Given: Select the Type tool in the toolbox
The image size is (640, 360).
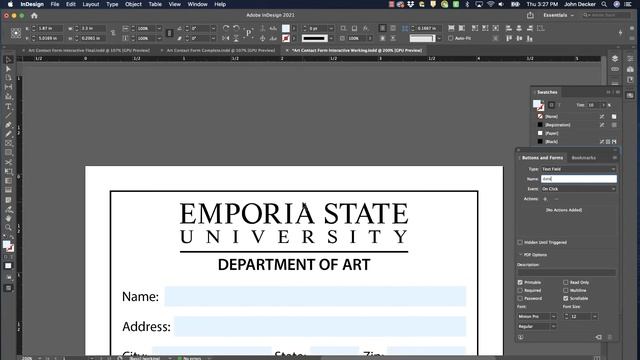Looking at the screenshot, I should (8, 107).
